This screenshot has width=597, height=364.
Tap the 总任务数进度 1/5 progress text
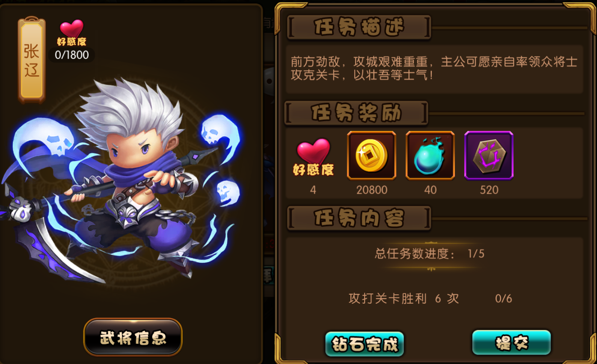430,254
